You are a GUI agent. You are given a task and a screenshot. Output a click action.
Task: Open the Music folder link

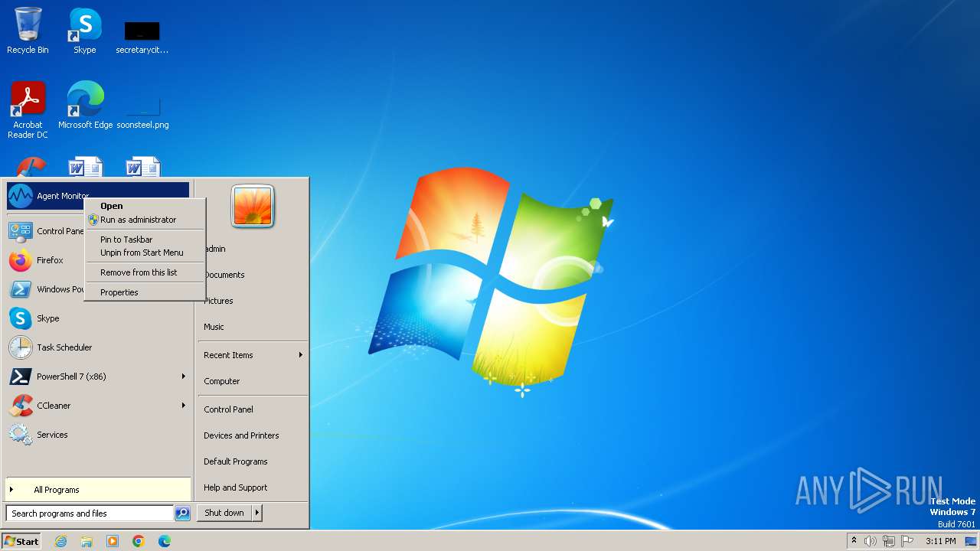click(x=214, y=327)
